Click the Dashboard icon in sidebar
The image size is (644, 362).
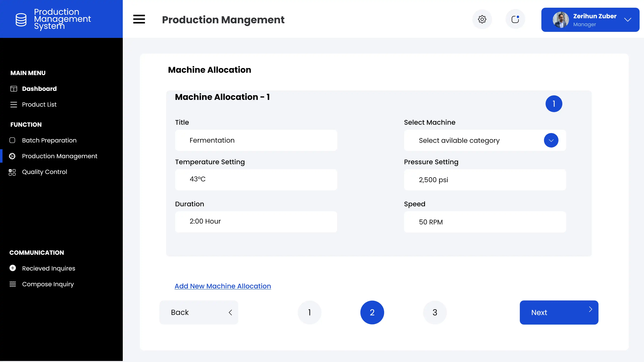pyautogui.click(x=13, y=89)
